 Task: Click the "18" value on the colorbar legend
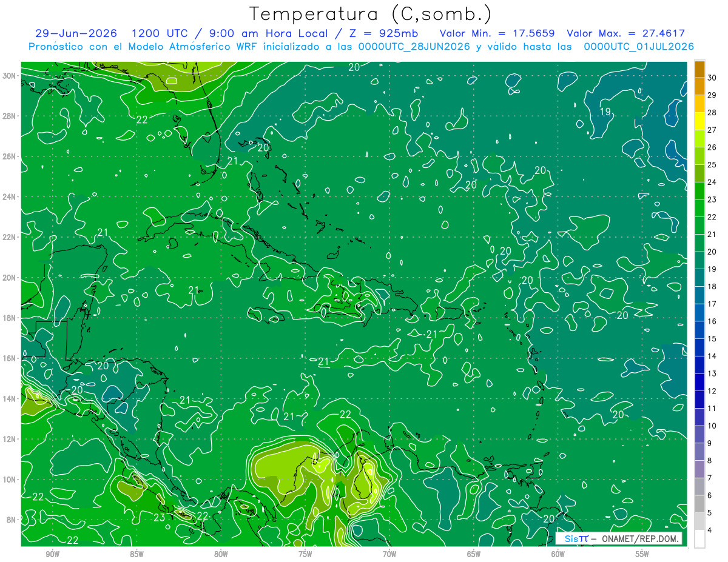click(x=713, y=287)
